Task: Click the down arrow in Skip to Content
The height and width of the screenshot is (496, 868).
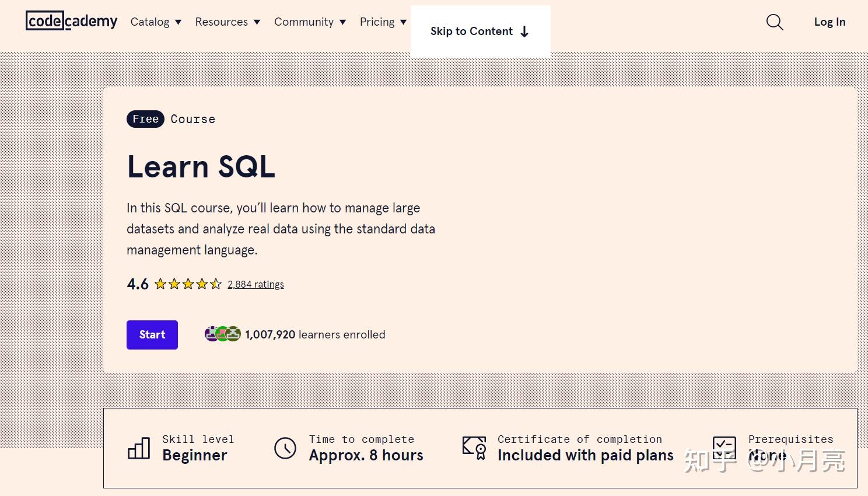Action: (x=524, y=32)
